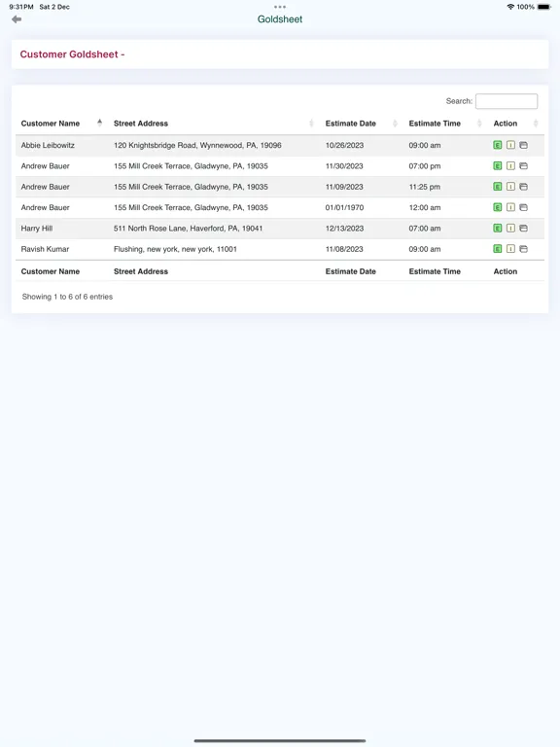560x747 pixels.
Task: Tap the 9:31 PM clock in status bar
Action: (x=21, y=7)
